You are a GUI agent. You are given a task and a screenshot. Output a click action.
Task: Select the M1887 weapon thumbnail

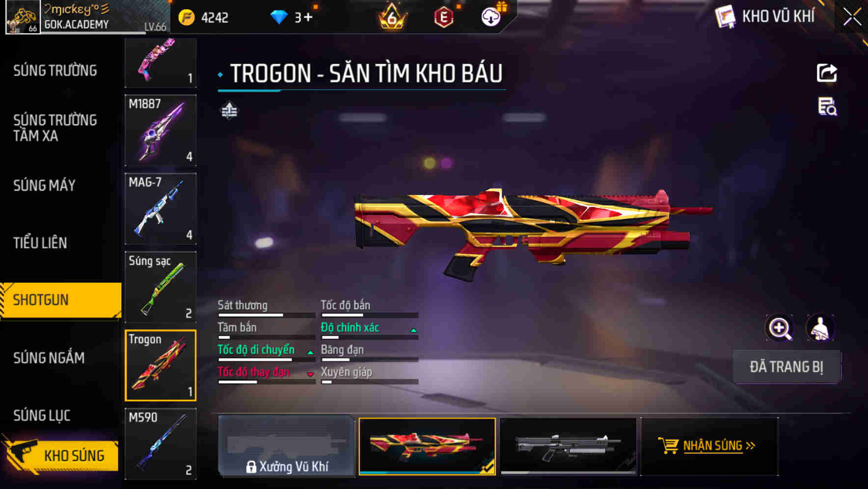click(x=161, y=130)
